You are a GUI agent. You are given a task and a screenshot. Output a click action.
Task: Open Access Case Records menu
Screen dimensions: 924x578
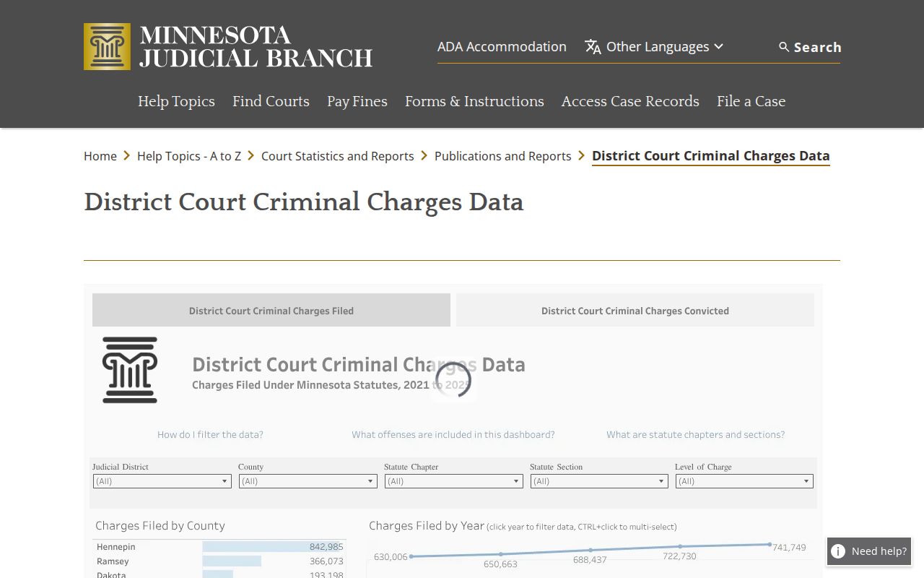(x=630, y=101)
